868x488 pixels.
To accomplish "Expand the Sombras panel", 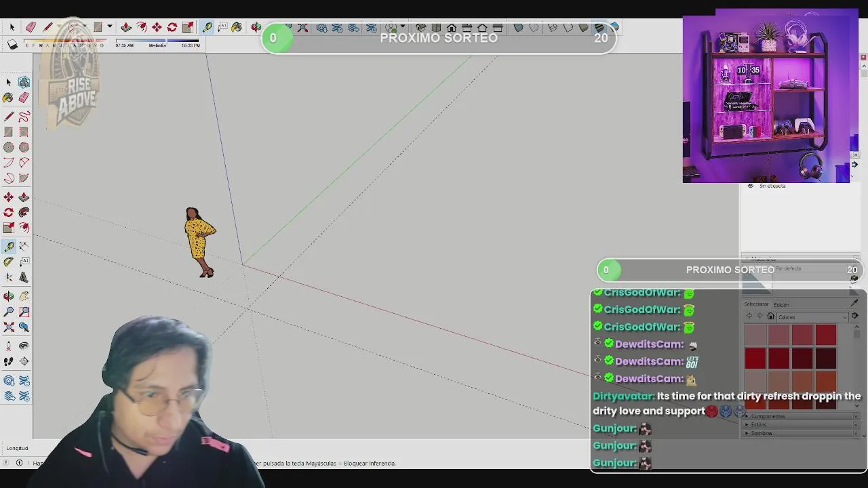I will (x=747, y=434).
